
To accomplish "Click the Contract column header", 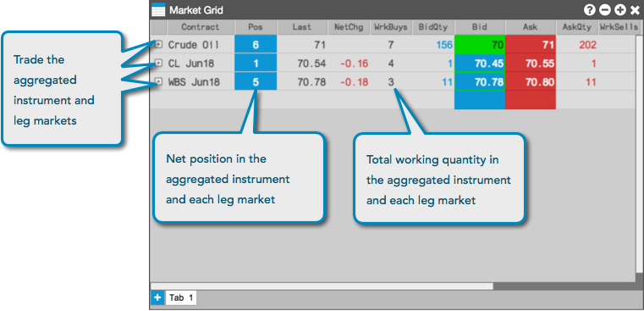I will pos(201,27).
